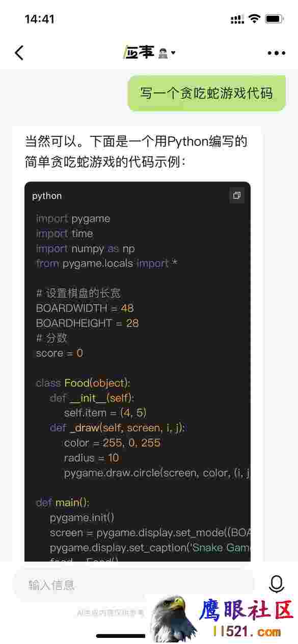Tap the Wi-Fi icon in the status bar
The image size is (298, 644).
(254, 19)
